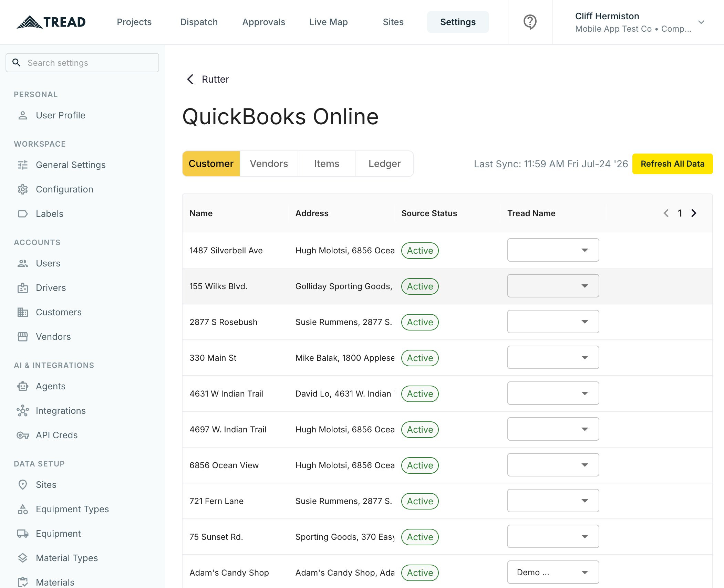Go to next table page
This screenshot has height=588, width=724.
click(x=694, y=213)
